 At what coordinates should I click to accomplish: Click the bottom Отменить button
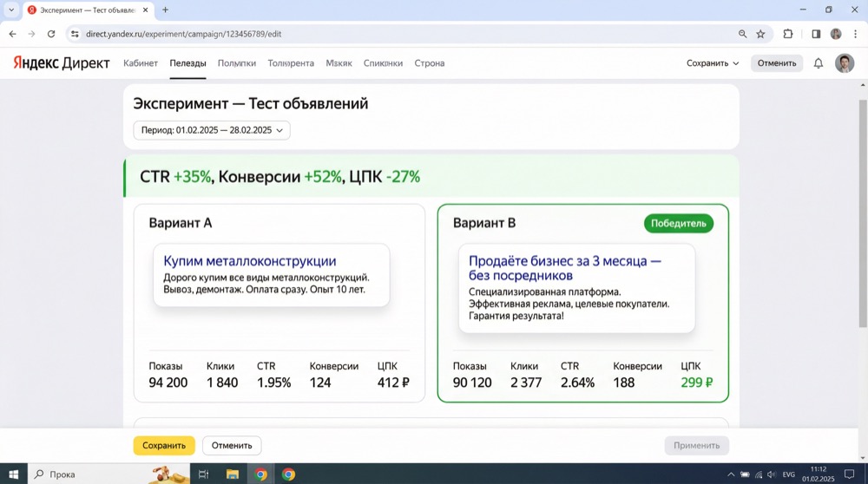(232, 445)
